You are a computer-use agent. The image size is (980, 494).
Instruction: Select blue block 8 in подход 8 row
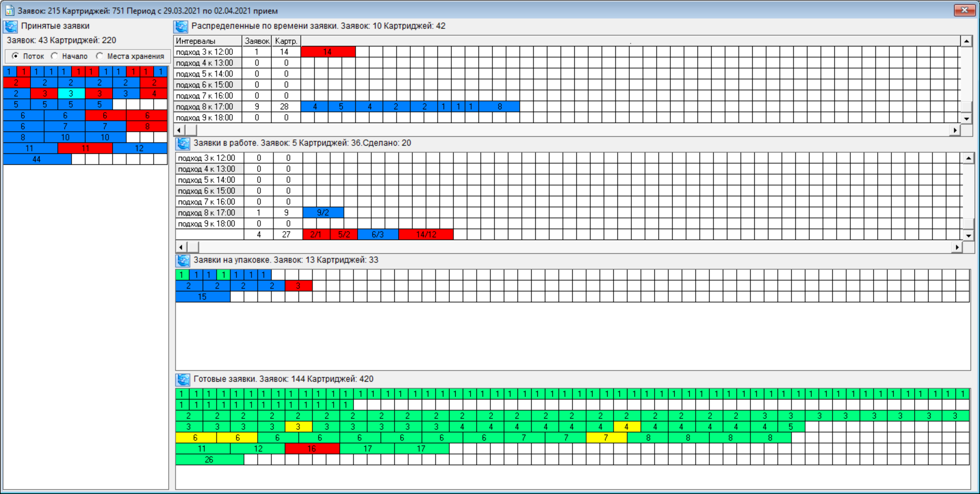click(499, 107)
